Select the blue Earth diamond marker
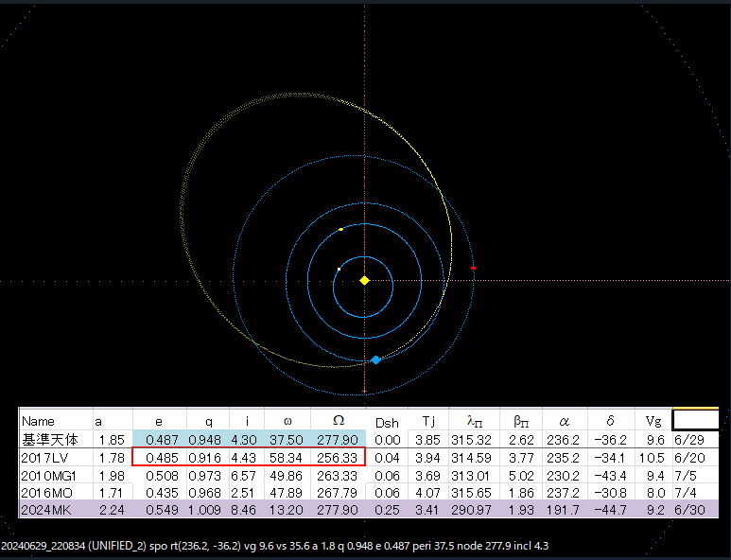 [375, 360]
